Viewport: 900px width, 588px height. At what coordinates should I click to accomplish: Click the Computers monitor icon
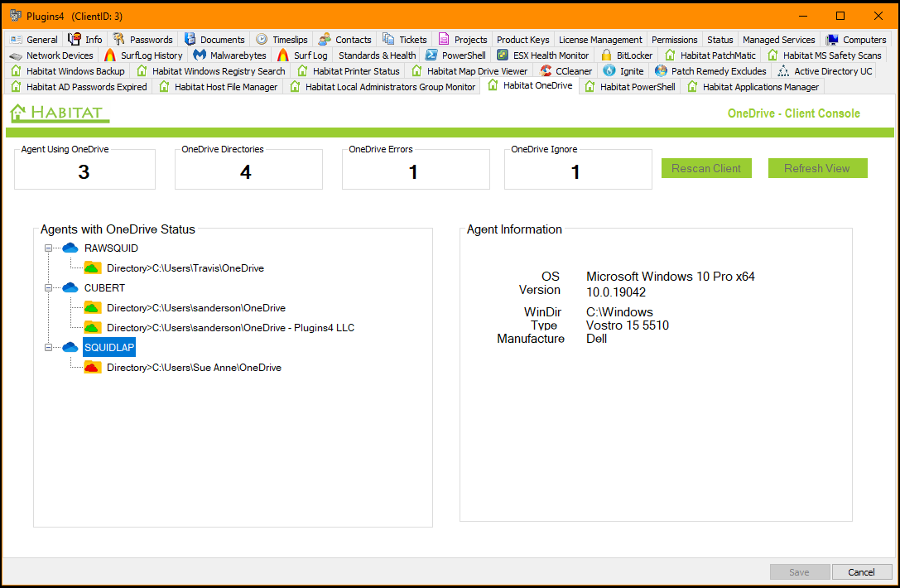point(832,40)
